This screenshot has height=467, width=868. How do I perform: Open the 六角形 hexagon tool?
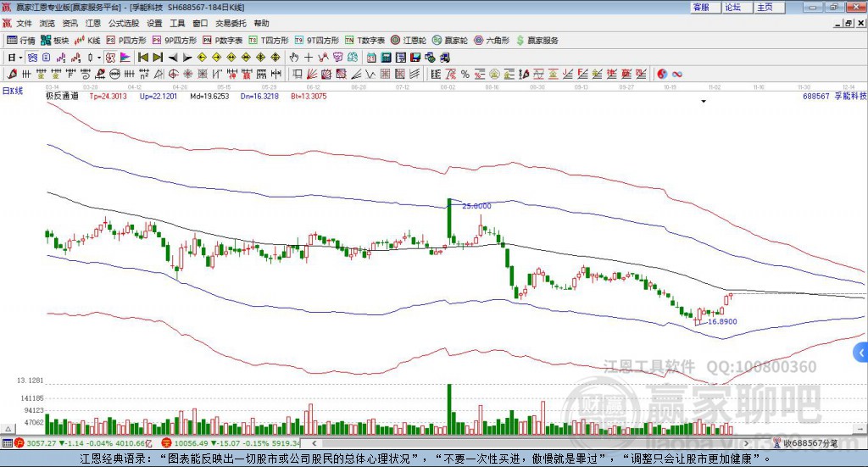(x=492, y=41)
